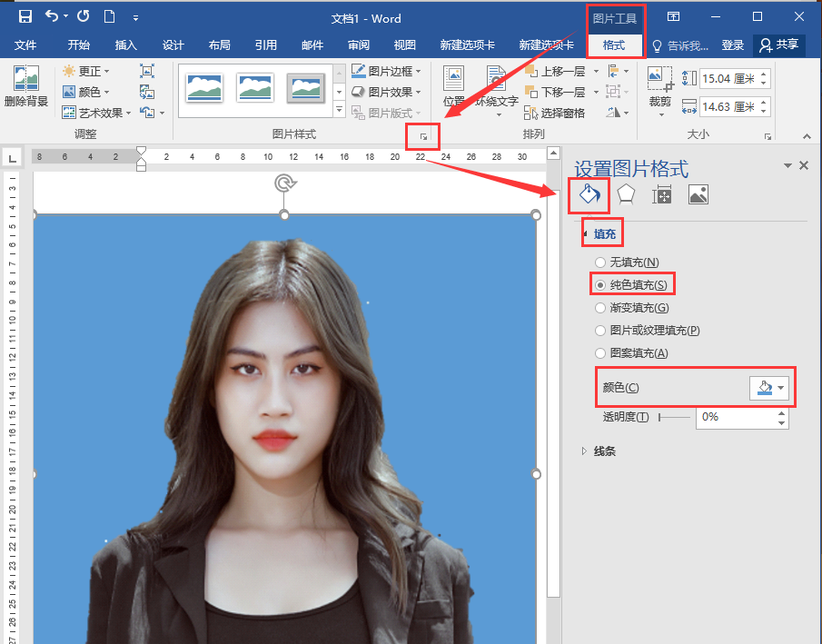This screenshot has width=822, height=644.
Task: Switch to the Format (格式) tab
Action: click(614, 45)
